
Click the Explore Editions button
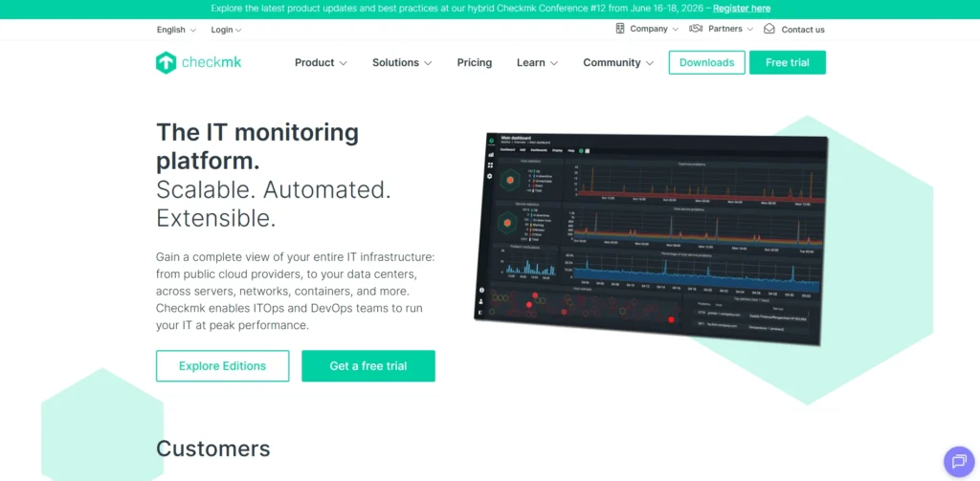[222, 366]
